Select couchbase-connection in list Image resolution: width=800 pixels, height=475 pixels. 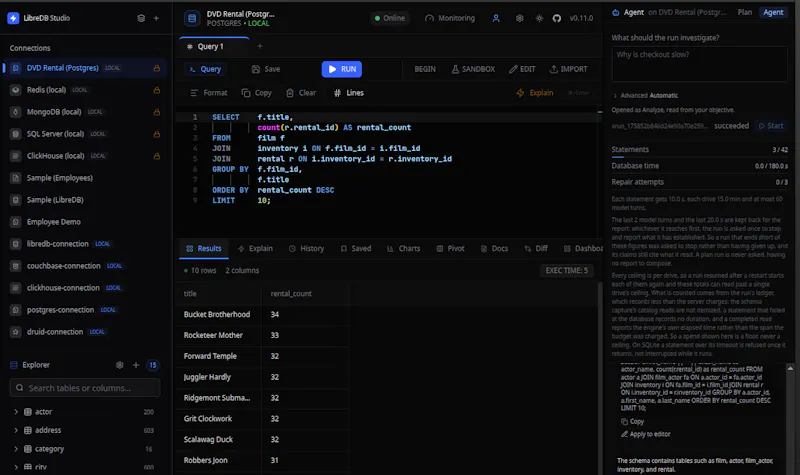pyautogui.click(x=85, y=265)
